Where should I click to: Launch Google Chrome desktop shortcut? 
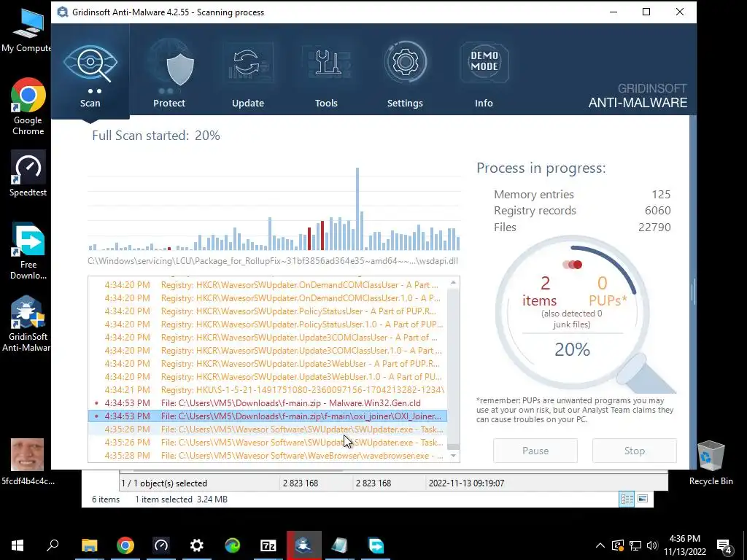click(x=28, y=106)
